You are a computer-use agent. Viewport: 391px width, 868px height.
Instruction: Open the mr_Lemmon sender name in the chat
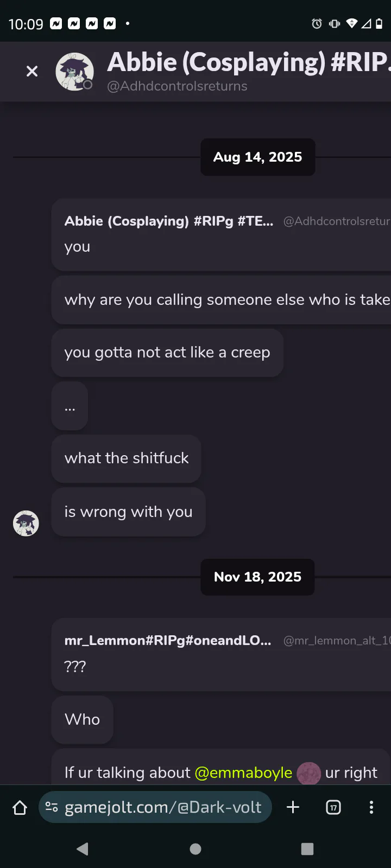click(168, 641)
